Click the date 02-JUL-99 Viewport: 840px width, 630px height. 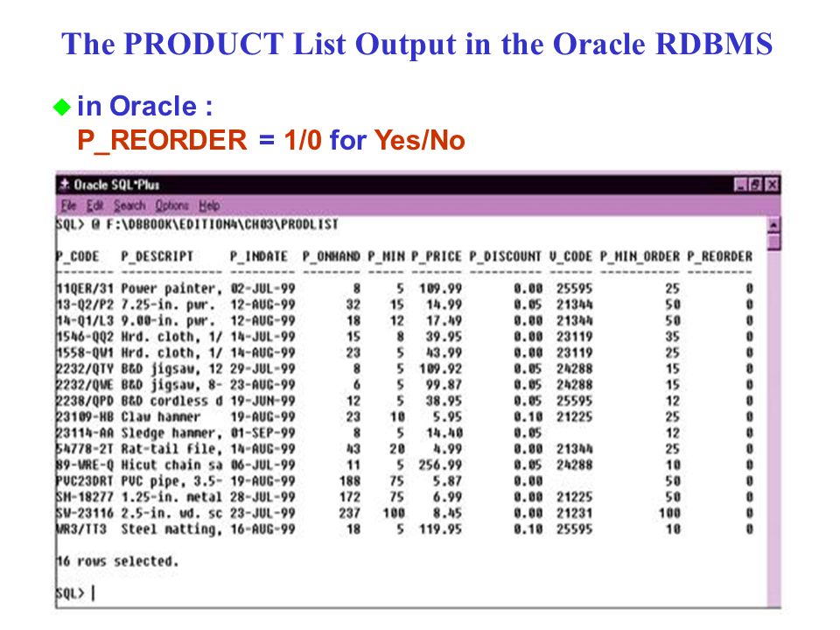pos(263,289)
